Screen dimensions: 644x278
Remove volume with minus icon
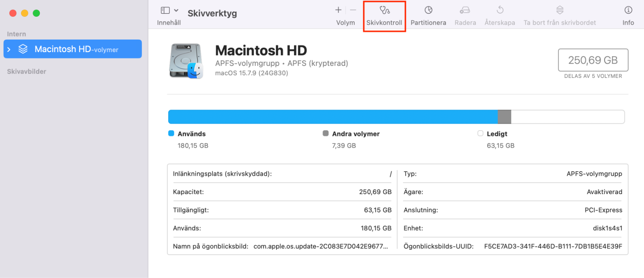pos(353,10)
